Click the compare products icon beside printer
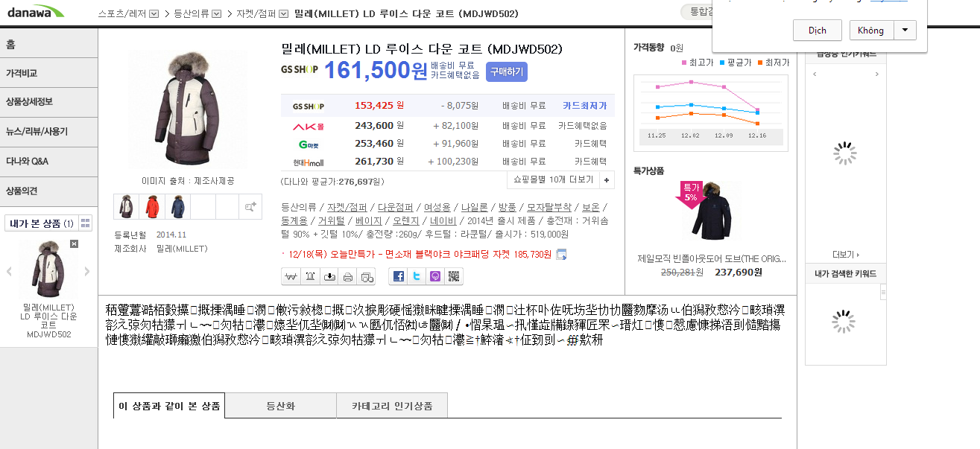 (367, 276)
